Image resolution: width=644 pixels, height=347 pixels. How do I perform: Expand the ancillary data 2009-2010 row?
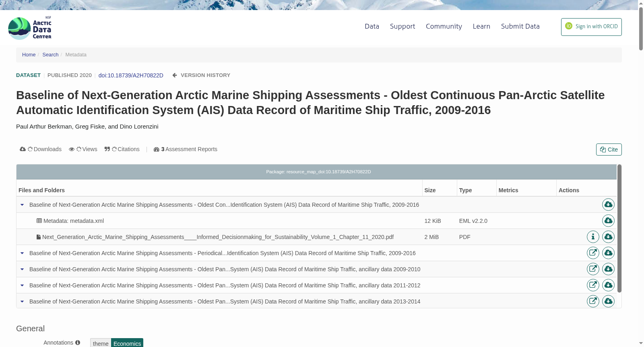(x=22, y=269)
